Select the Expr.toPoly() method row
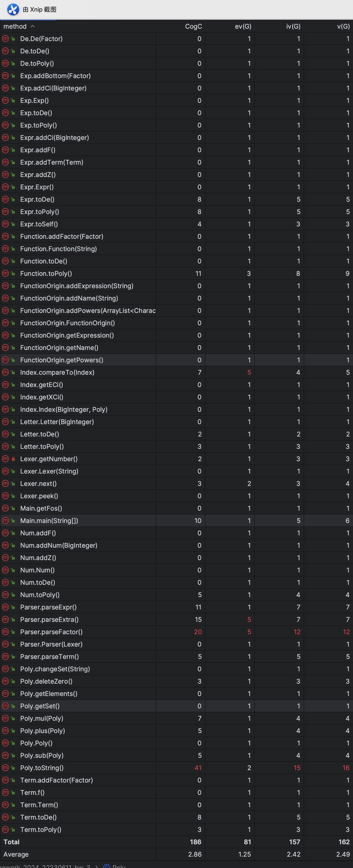Image resolution: width=353 pixels, height=868 pixels. point(176,212)
